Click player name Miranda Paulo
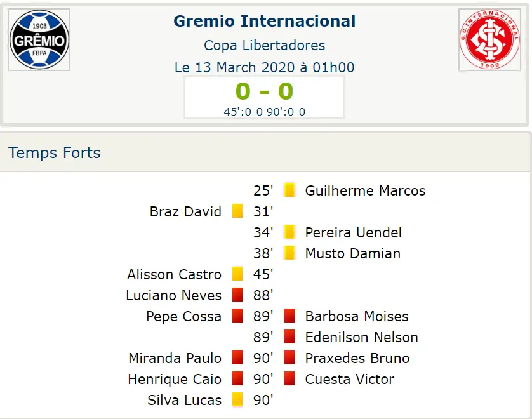 pyautogui.click(x=175, y=358)
